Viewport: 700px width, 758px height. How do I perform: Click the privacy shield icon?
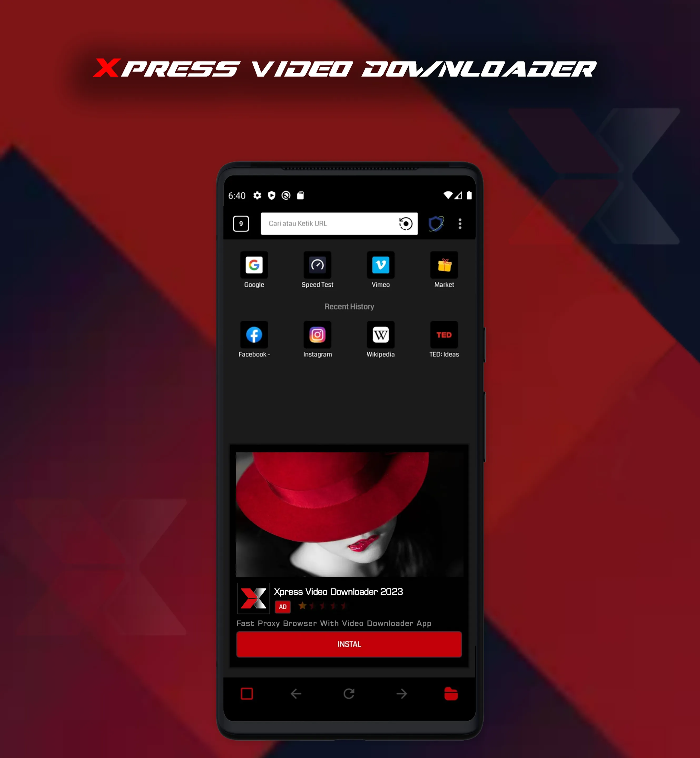[436, 223]
